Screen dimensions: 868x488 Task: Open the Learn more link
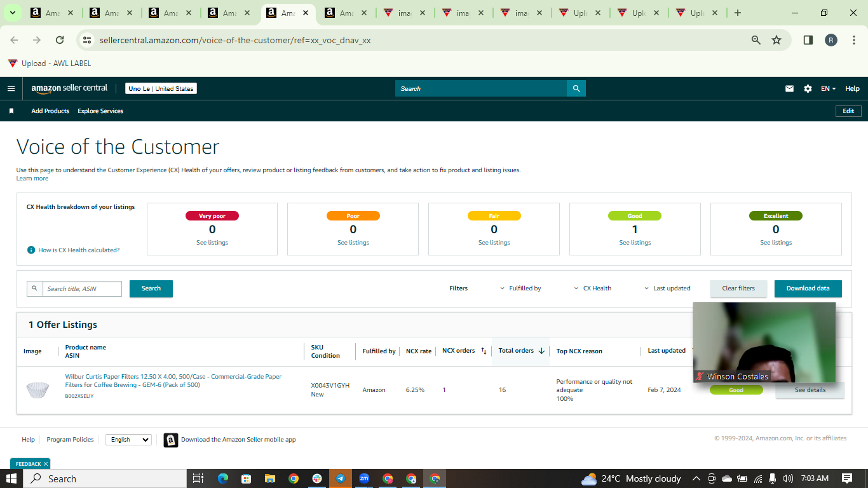[32, 179]
